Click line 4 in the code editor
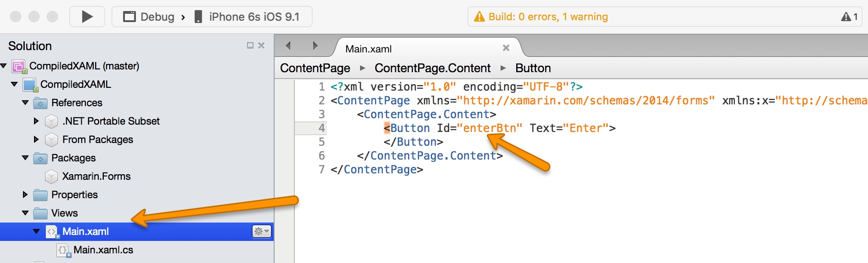This screenshot has width=868, height=263. point(459,128)
